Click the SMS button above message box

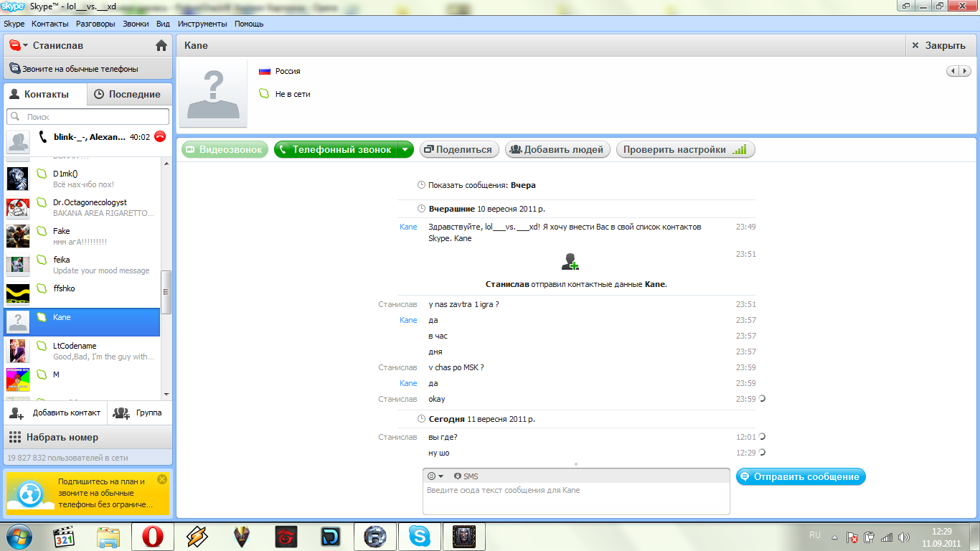point(466,476)
